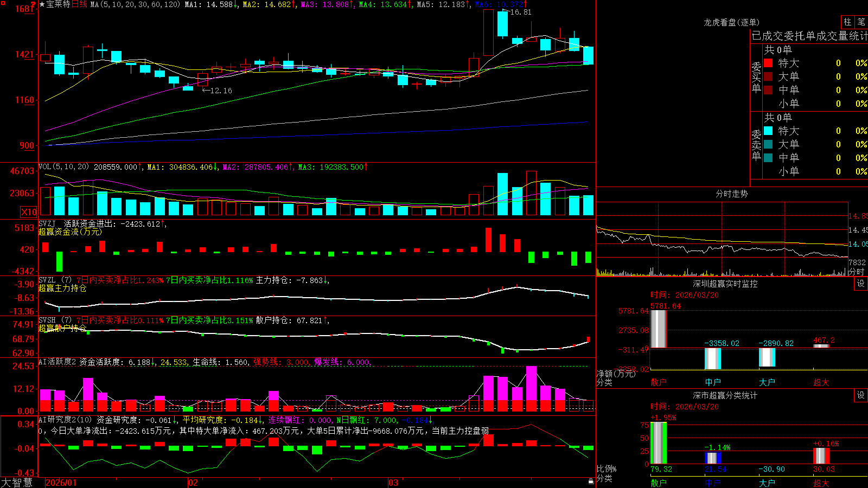Screen dimensions: 868x488
Task: Click the 中户 -3358.02 bar in 实时监控
Action: (713, 358)
